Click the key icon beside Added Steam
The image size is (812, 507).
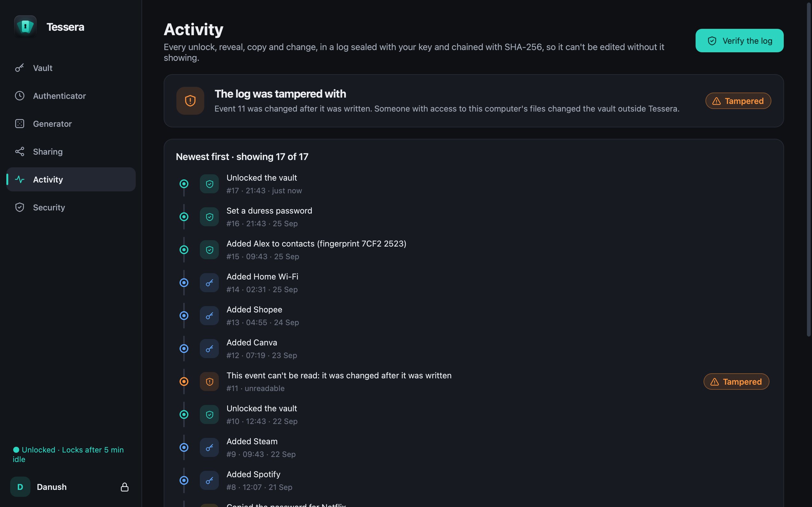click(x=209, y=448)
